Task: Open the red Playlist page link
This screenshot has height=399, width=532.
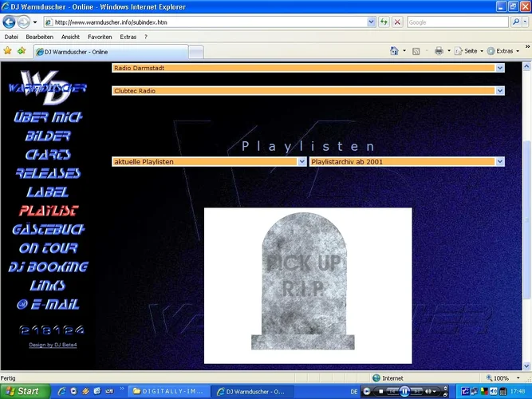Action: [49, 211]
